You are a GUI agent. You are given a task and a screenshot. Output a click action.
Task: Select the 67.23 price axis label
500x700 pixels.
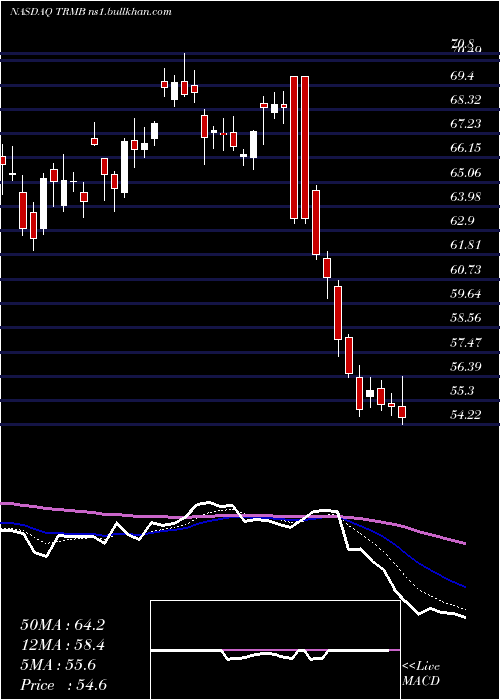[x=466, y=124]
